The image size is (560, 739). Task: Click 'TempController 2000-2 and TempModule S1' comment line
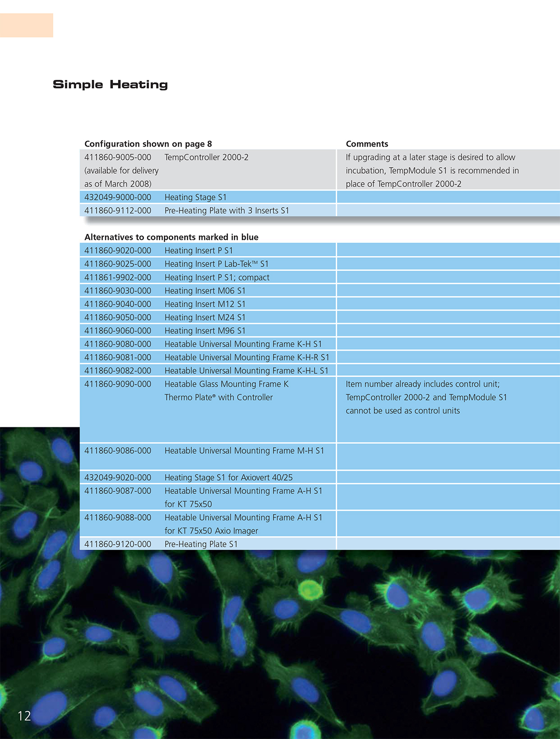[x=426, y=397]
